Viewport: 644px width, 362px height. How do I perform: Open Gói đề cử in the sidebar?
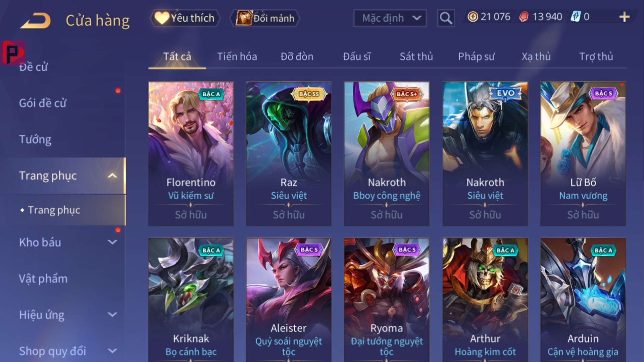coord(43,103)
